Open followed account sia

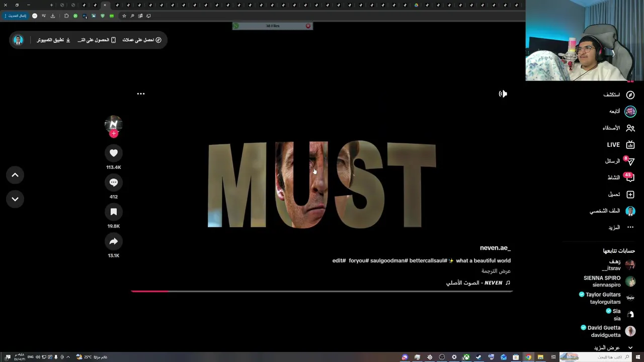(621, 315)
